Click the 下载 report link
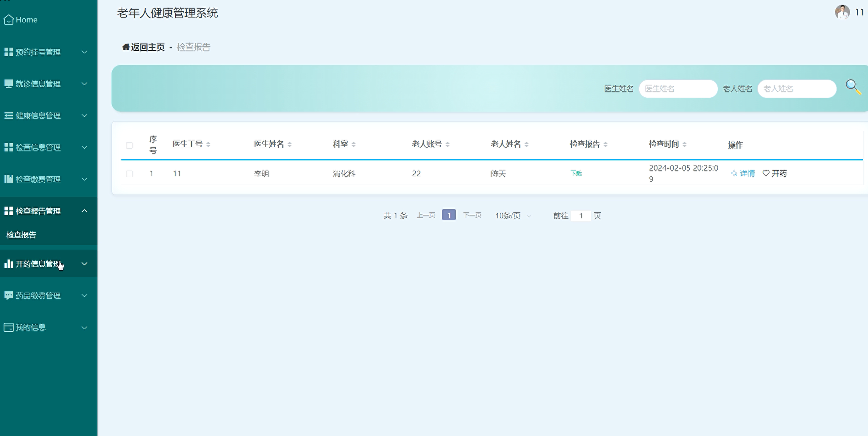The height and width of the screenshot is (436, 868). 576,173
